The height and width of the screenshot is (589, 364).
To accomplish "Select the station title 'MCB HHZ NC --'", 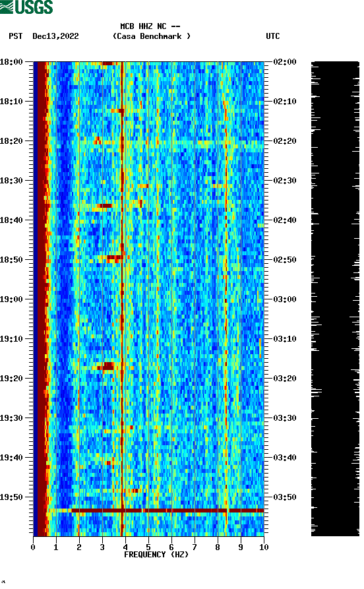I will [150, 26].
